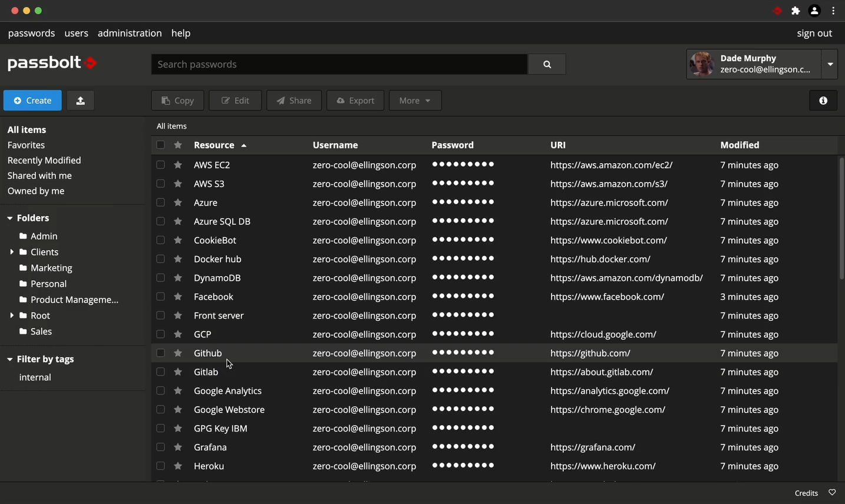Favorite the Docker hub star

(178, 259)
